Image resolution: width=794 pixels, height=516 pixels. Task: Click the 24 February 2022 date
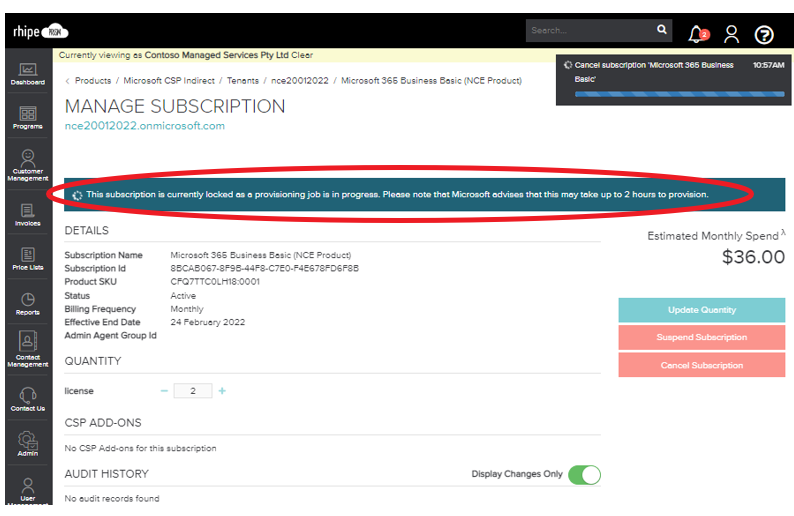coord(208,322)
